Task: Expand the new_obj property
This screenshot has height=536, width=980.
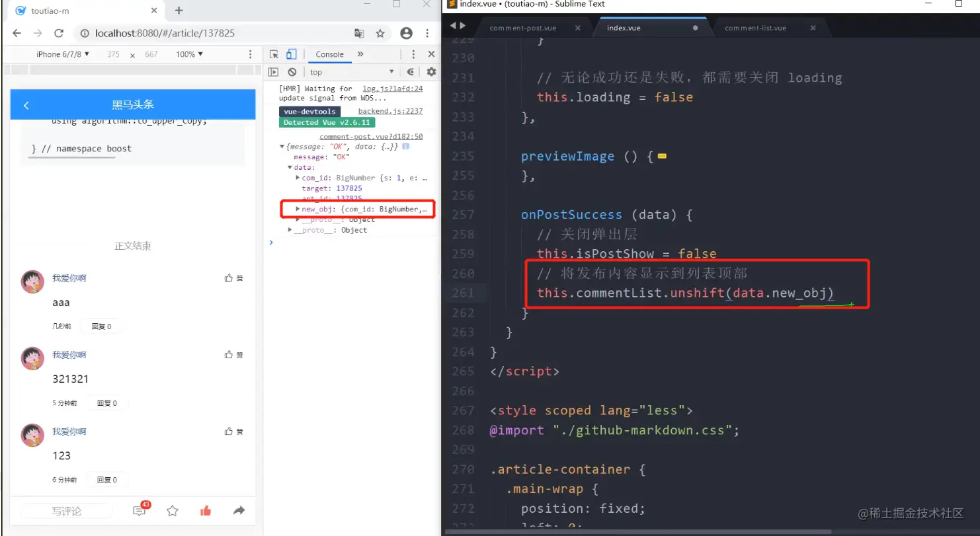Action: click(x=298, y=209)
